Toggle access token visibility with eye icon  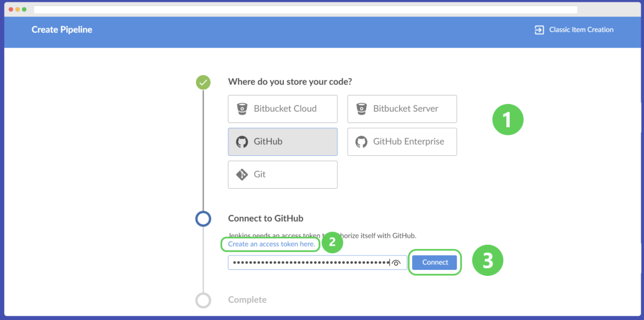click(396, 263)
